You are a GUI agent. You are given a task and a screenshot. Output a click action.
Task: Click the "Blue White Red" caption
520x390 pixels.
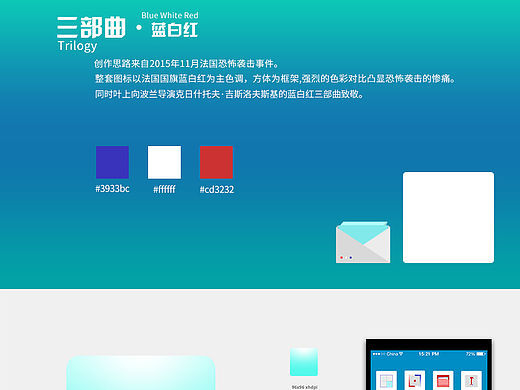coord(170,15)
